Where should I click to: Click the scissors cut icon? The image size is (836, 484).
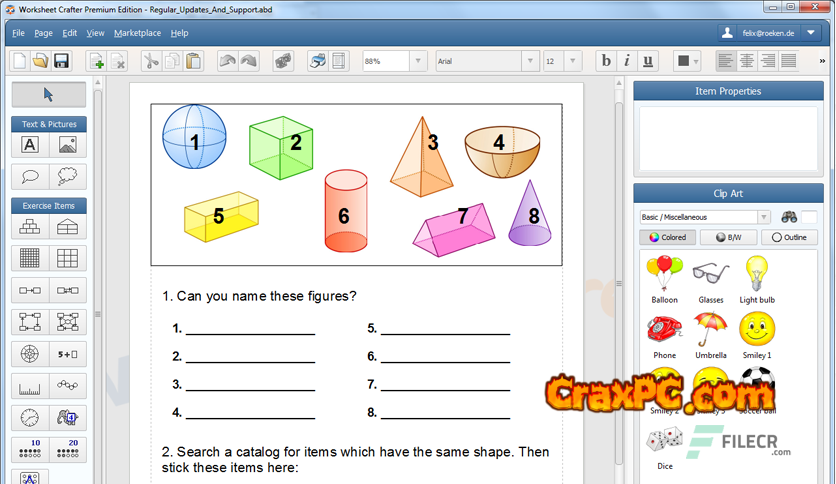[150, 61]
